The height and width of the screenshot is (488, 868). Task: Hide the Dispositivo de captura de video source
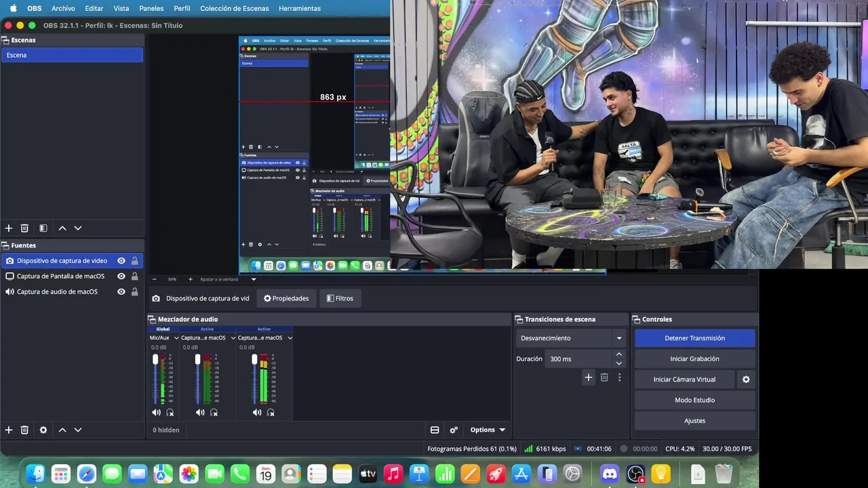pyautogui.click(x=121, y=261)
